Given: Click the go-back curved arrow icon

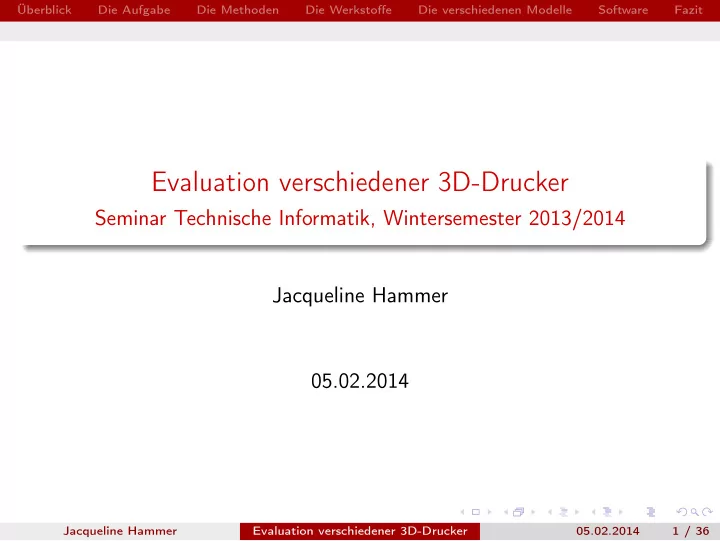Looking at the screenshot, I should [682, 512].
